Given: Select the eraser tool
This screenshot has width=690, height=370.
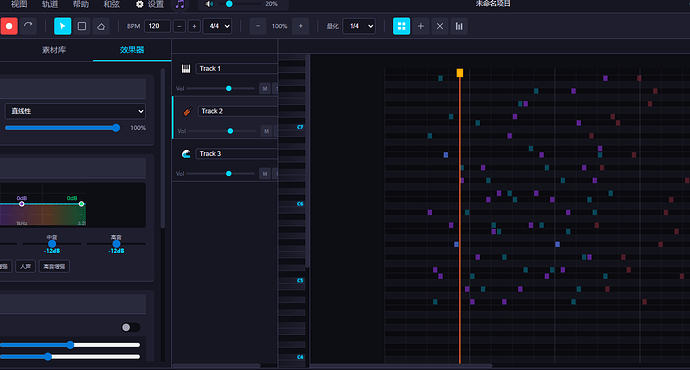Looking at the screenshot, I should point(101,26).
